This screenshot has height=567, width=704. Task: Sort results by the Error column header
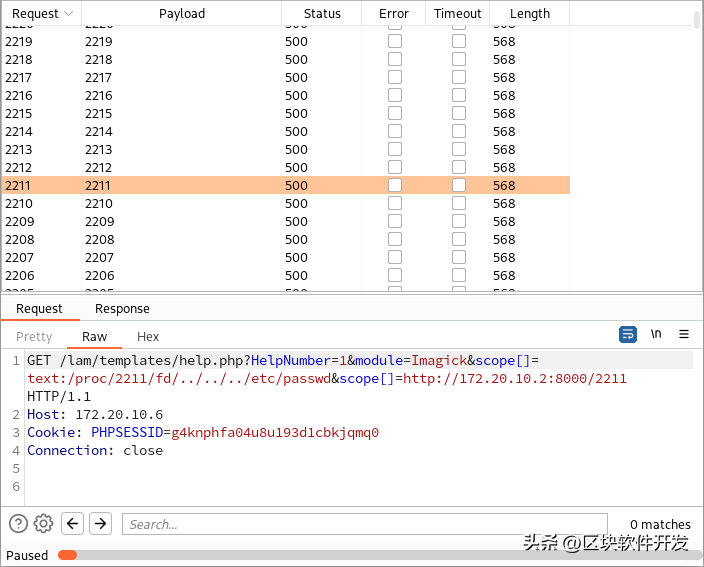click(x=394, y=14)
